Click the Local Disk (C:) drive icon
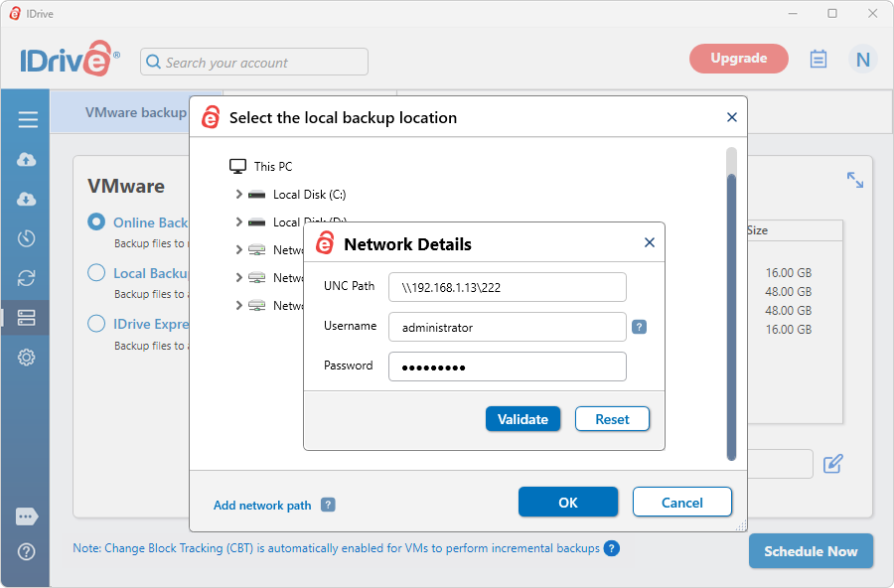Image resolution: width=894 pixels, height=588 pixels. coord(256,195)
